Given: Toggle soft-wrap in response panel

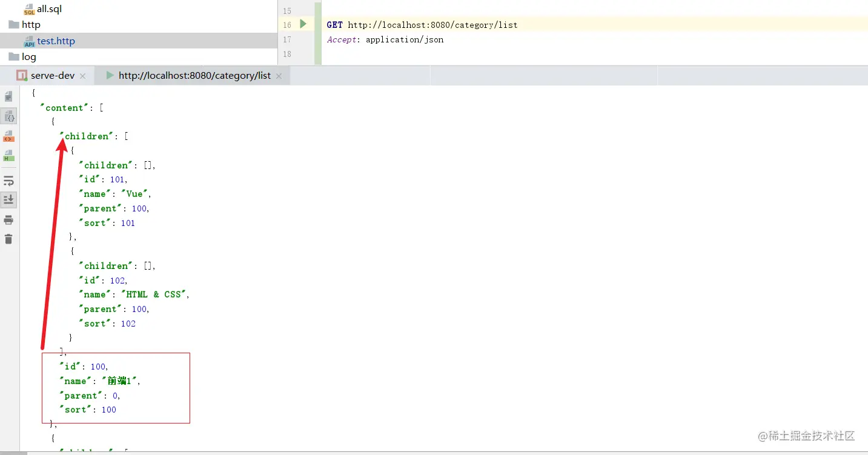Looking at the screenshot, I should (8, 181).
